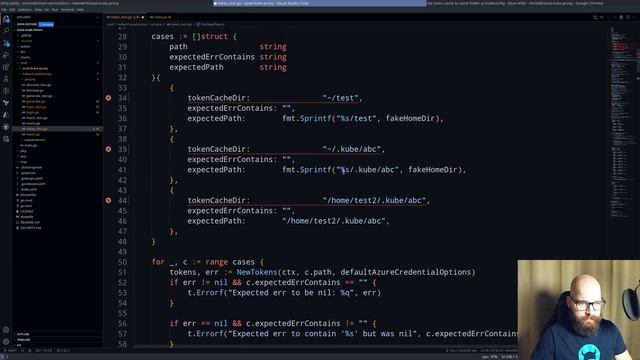Expand the charts folder
Image resolution: width=640 pixels, height=360 pixels.
pos(25,57)
